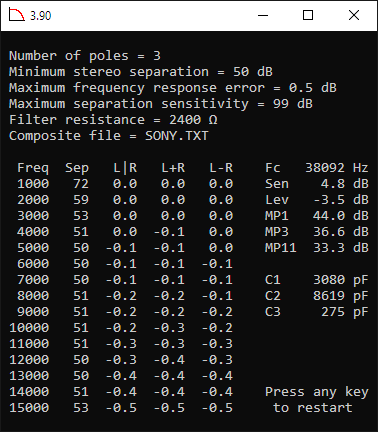
Task: Click the Sep column header
Action: click(x=77, y=168)
